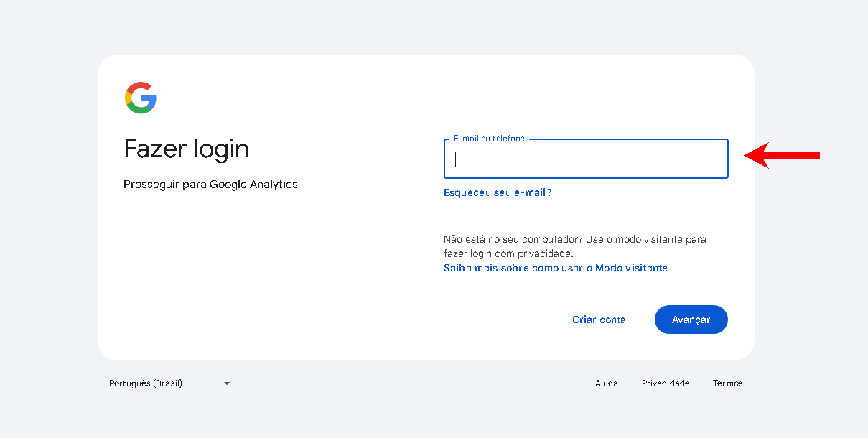868x438 pixels.
Task: Open the language dropdown caret arrow
Action: pyautogui.click(x=227, y=383)
